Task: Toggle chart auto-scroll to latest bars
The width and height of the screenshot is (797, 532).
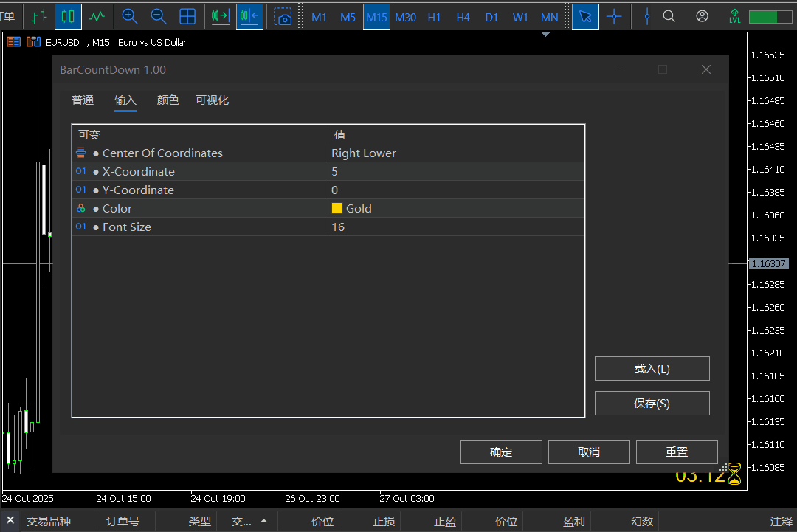Action: coord(219,15)
